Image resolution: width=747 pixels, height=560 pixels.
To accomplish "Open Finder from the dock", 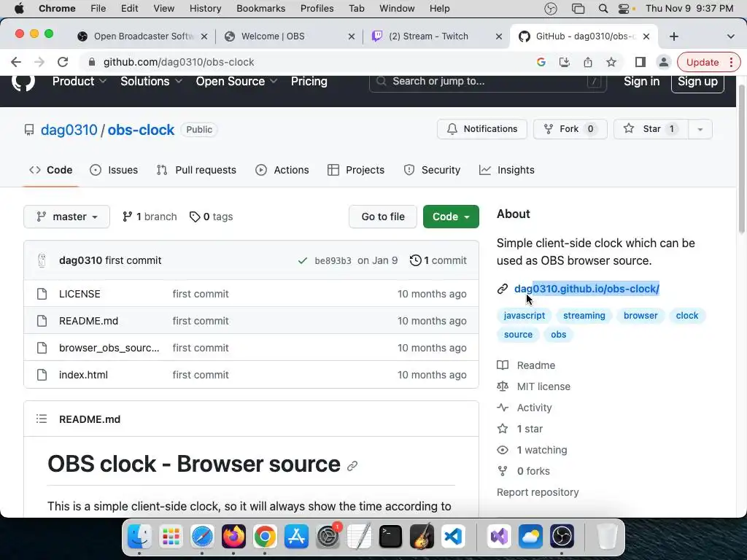I will tap(139, 537).
